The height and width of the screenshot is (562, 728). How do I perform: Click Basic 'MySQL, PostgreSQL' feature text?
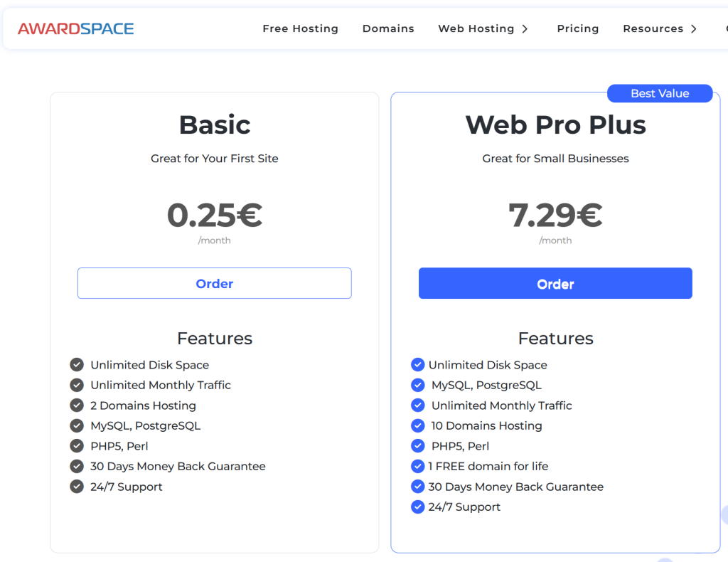coord(145,426)
